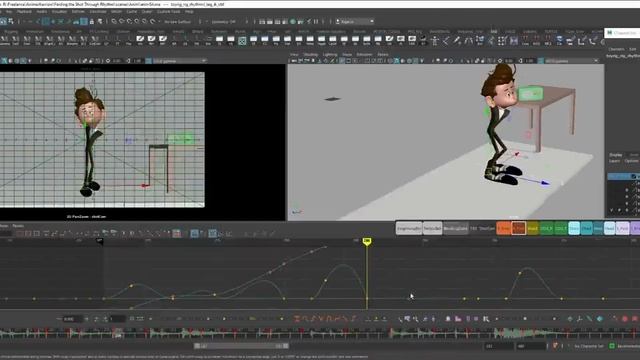Open the No Character Set dropdown
The width and height of the screenshot is (640, 360).
pyautogui.click(x=589, y=346)
